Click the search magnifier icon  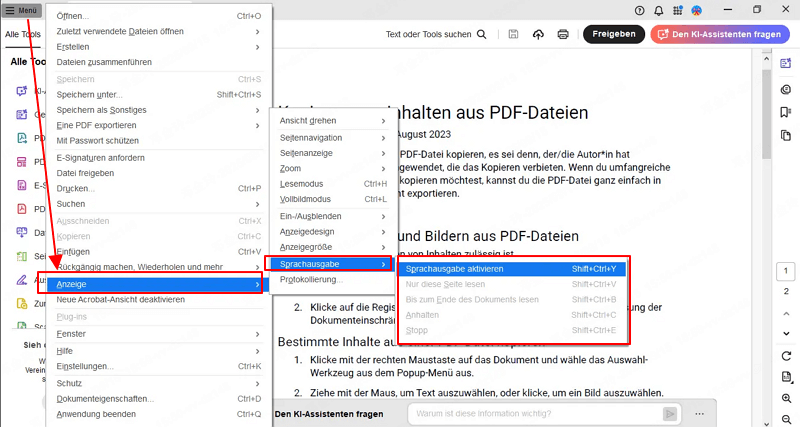tap(481, 34)
